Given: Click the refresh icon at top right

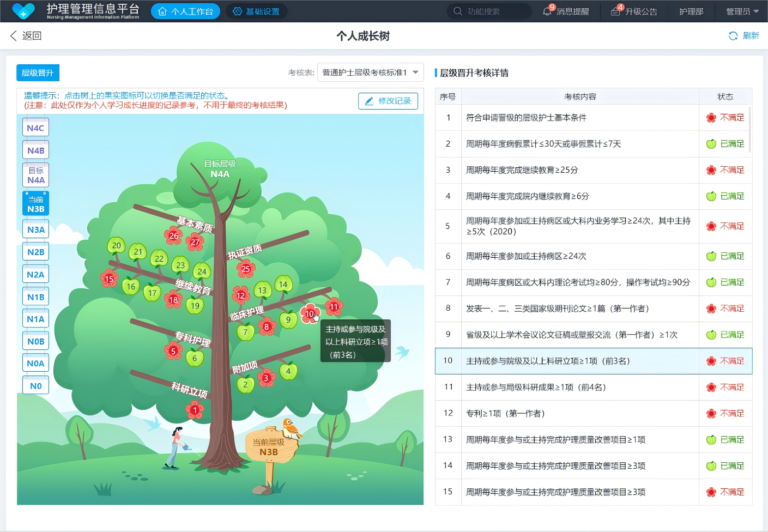Looking at the screenshot, I should 733,36.
